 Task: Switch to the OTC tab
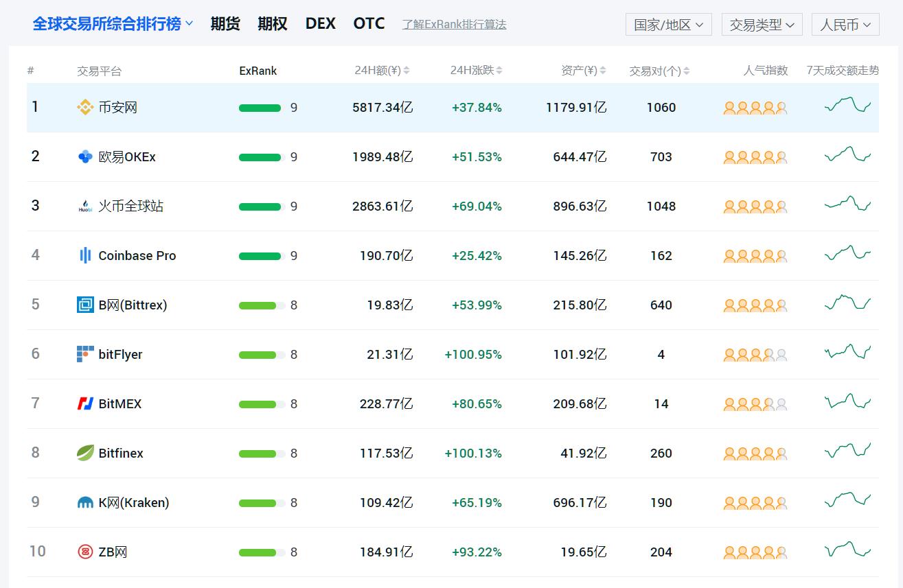tap(369, 24)
